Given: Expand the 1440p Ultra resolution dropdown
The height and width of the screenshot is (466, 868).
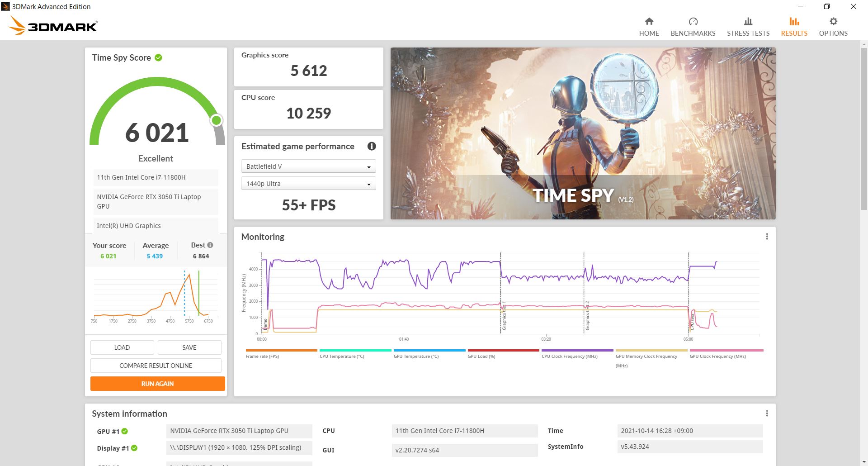Looking at the screenshot, I should click(308, 184).
